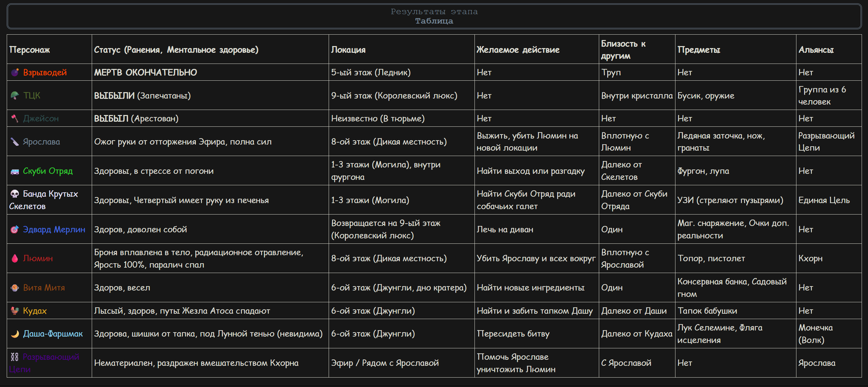Click the knife icon next to Ярослава
Image resolution: width=868 pixels, height=387 pixels.
click(14, 142)
